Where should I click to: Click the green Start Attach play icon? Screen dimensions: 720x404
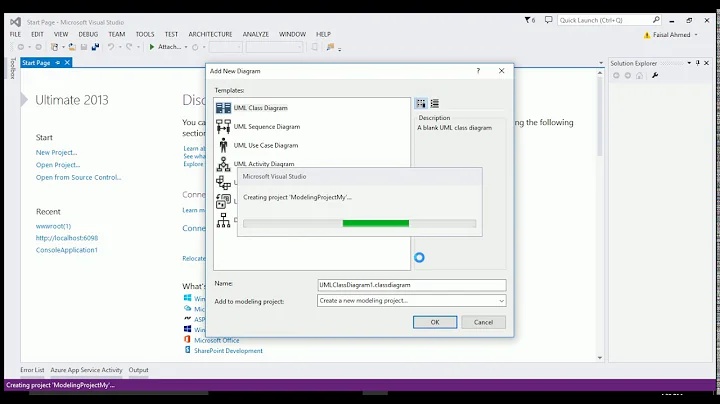pos(152,47)
